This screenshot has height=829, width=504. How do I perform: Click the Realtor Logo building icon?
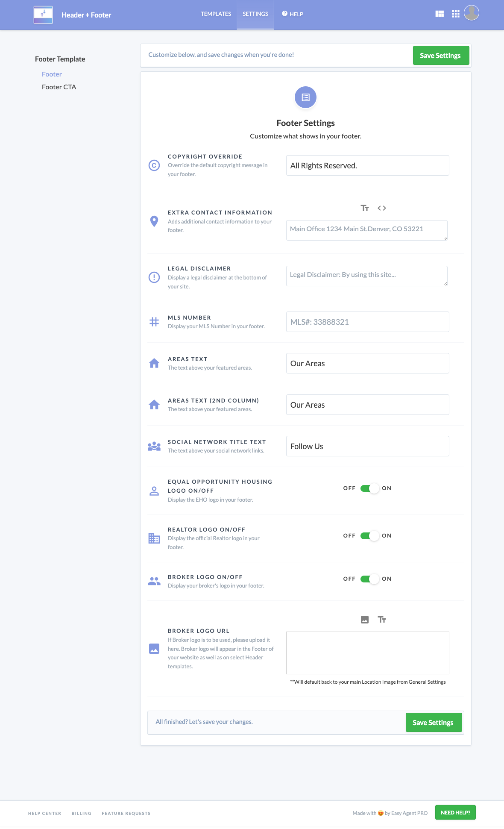point(154,538)
